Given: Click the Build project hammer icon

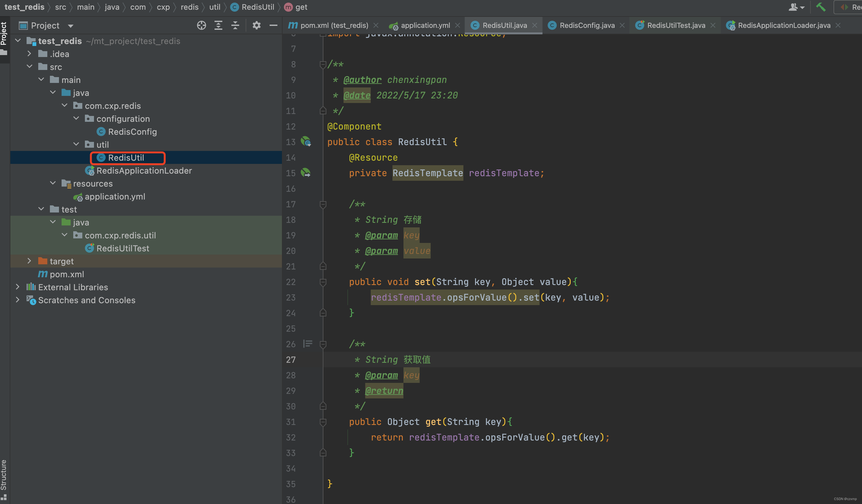Looking at the screenshot, I should 821,7.
